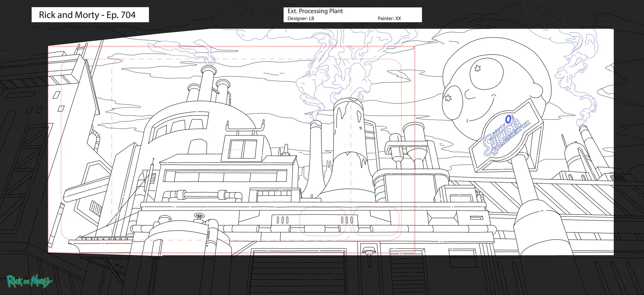Click the lamp above the doorway
Viewport: 644px width, 295px height.
(x=369, y=251)
